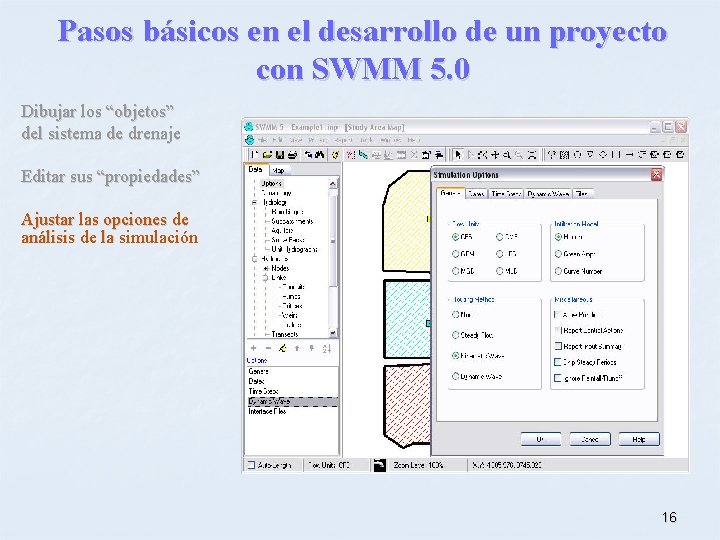Click the Add Outfall triangle icon
The width and height of the screenshot is (720, 540).
pos(591,155)
